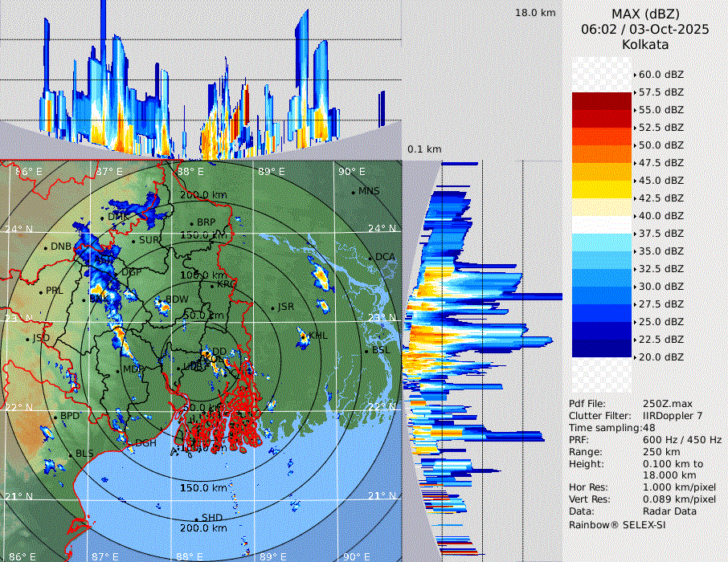Click the MNS station marker dot
Viewport: 728px width, 562px height.
[x=353, y=192]
